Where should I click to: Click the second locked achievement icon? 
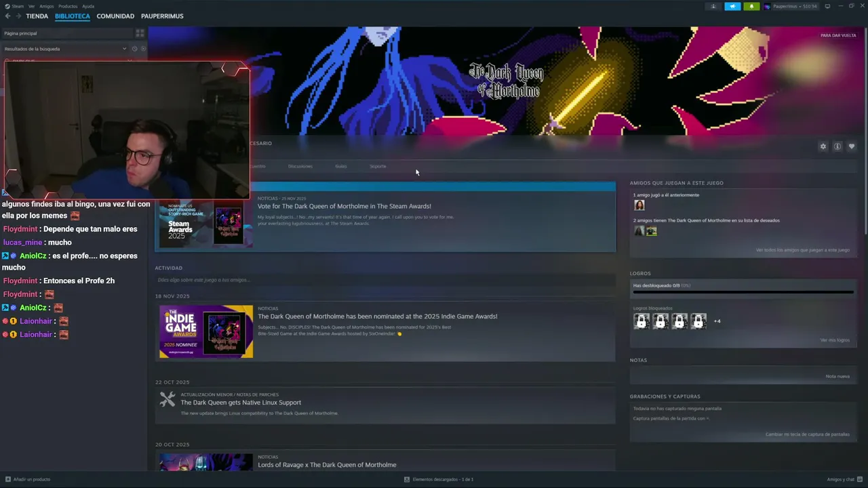pyautogui.click(x=660, y=321)
